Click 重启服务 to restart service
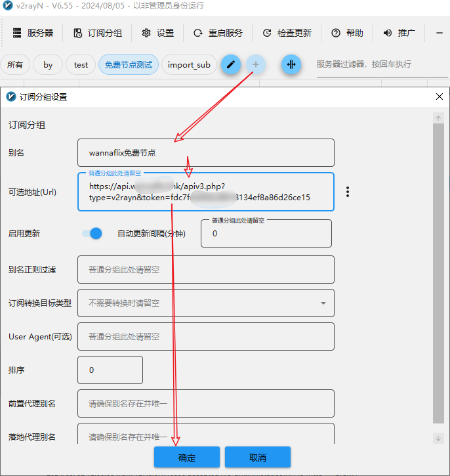This screenshot has width=450, height=476. (x=218, y=33)
